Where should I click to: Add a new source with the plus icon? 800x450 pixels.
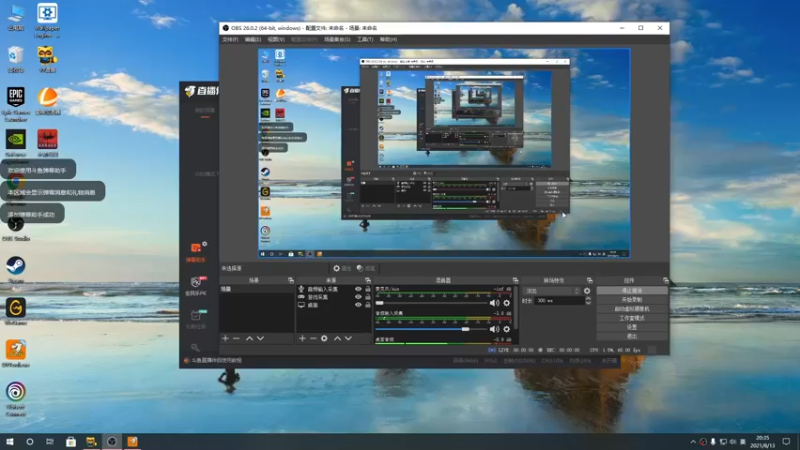click(302, 338)
